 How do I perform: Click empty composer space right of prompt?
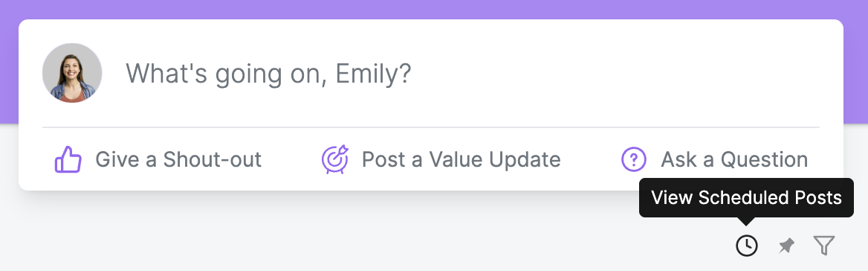point(615,73)
